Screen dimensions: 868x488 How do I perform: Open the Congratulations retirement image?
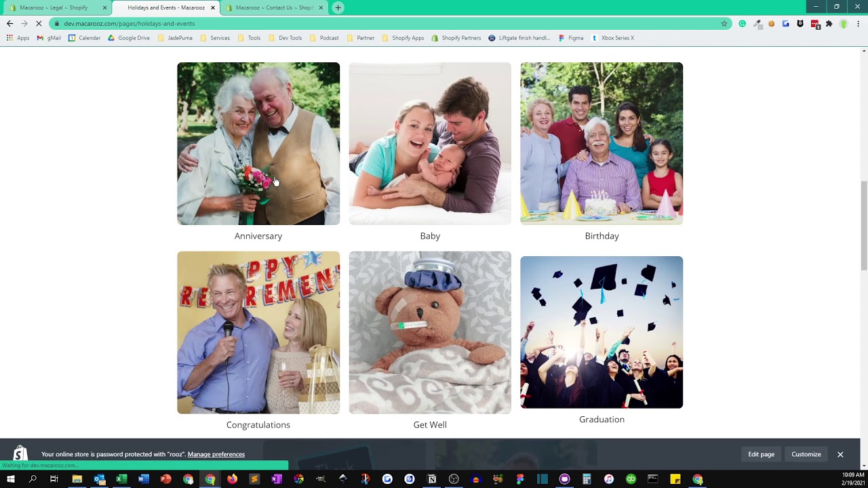(x=258, y=333)
